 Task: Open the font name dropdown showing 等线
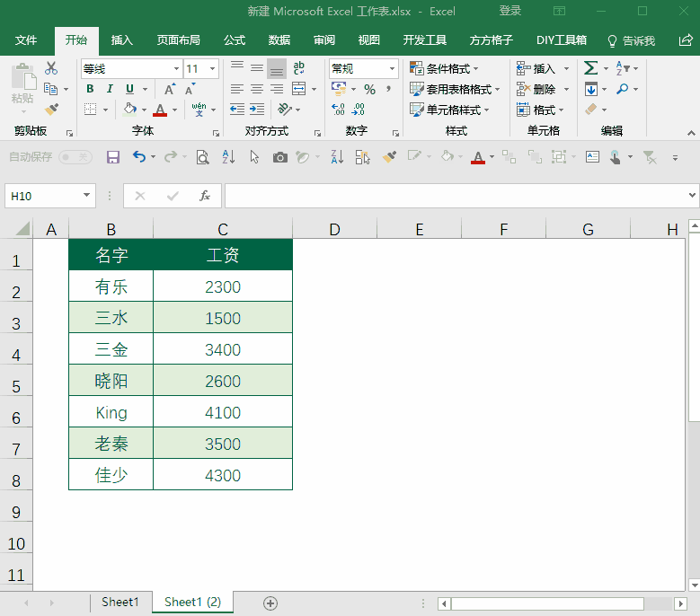[x=176, y=69]
